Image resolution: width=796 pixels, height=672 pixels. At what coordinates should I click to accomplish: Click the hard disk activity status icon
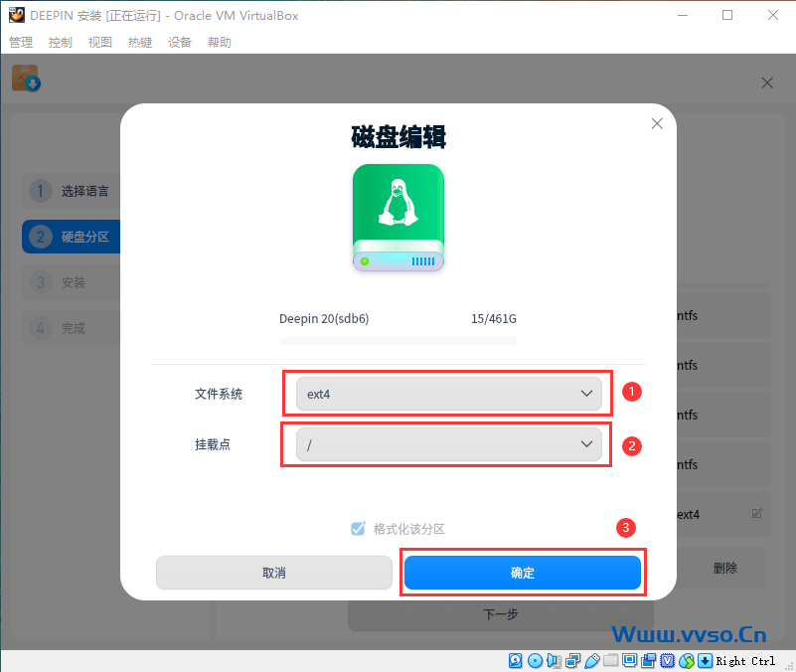(x=516, y=660)
